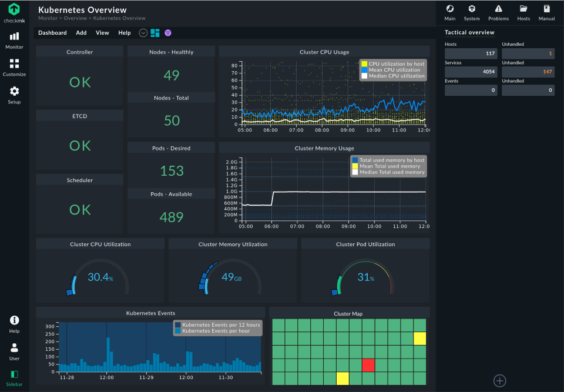Click the blue dashboard layout icon
This screenshot has height=392, width=564.
pos(155,33)
